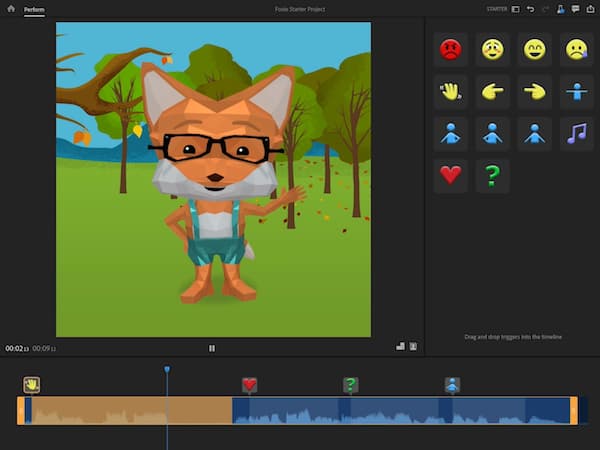
Task: Open the beta flask icon
Action: pos(561,9)
